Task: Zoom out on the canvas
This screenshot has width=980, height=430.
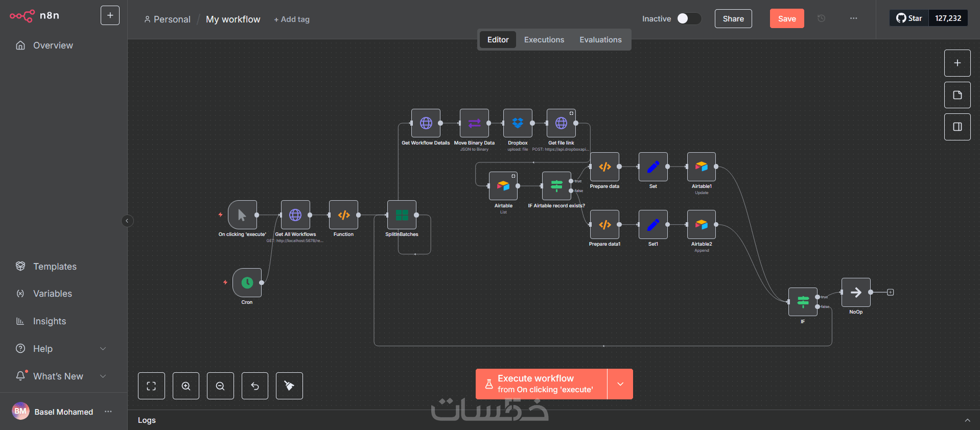Action: [x=220, y=386]
